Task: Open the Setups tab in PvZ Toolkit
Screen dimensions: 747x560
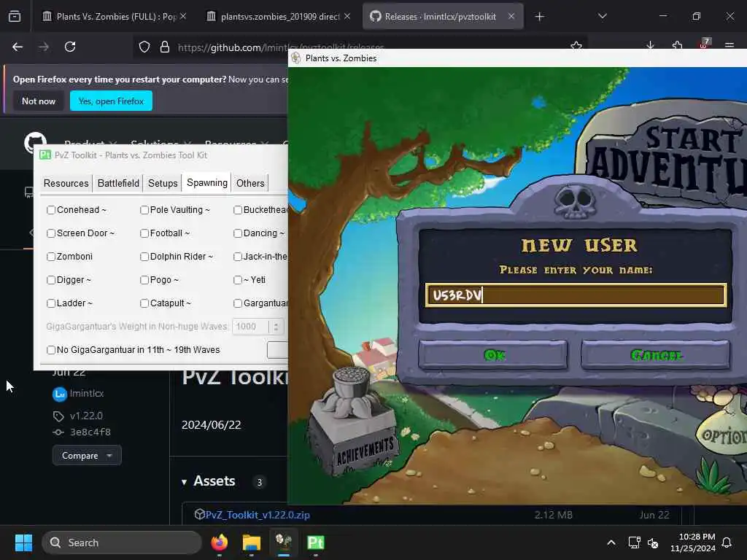Action: tap(163, 183)
